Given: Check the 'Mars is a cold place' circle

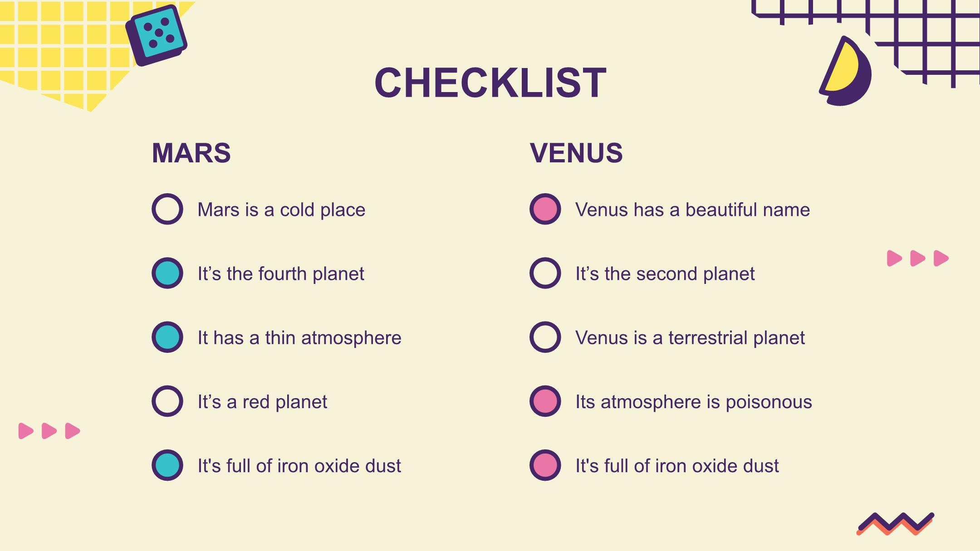Looking at the screenshot, I should pos(167,209).
